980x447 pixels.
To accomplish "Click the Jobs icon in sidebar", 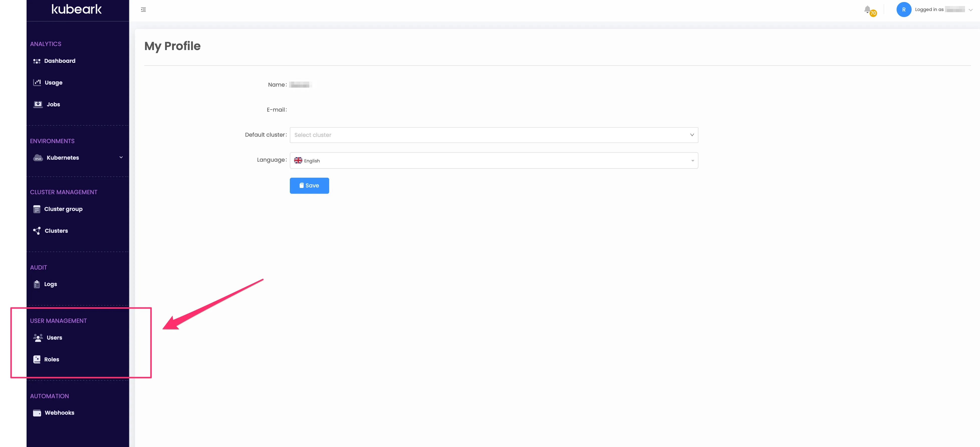I will coord(38,105).
